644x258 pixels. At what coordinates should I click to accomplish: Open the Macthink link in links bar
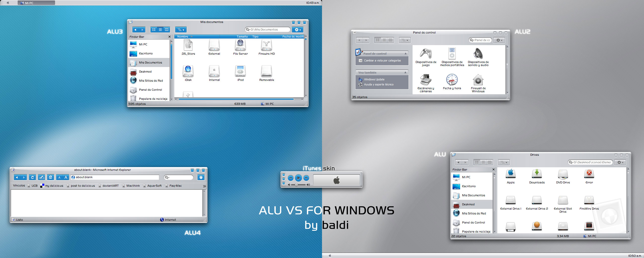point(131,186)
